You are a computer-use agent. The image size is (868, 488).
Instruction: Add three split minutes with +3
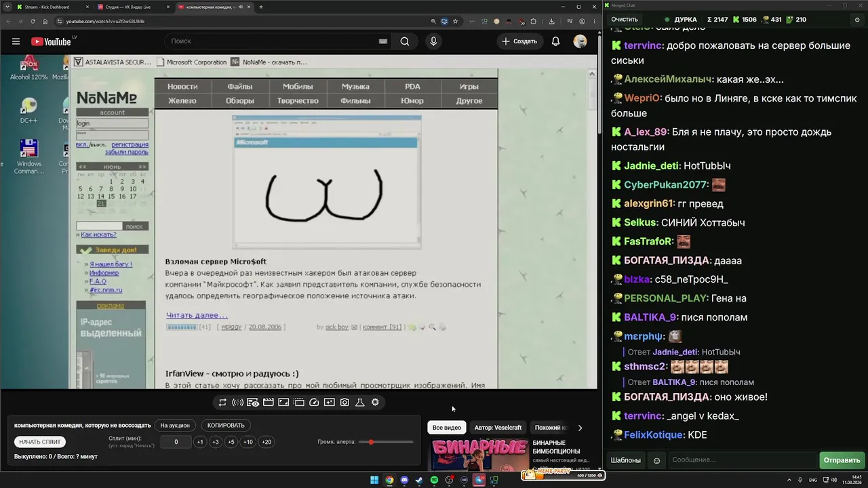216,442
